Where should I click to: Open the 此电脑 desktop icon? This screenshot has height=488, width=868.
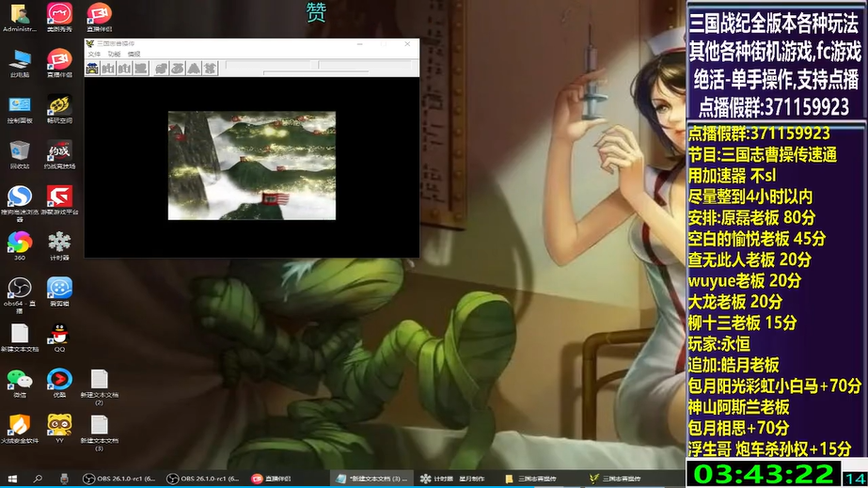(x=20, y=63)
